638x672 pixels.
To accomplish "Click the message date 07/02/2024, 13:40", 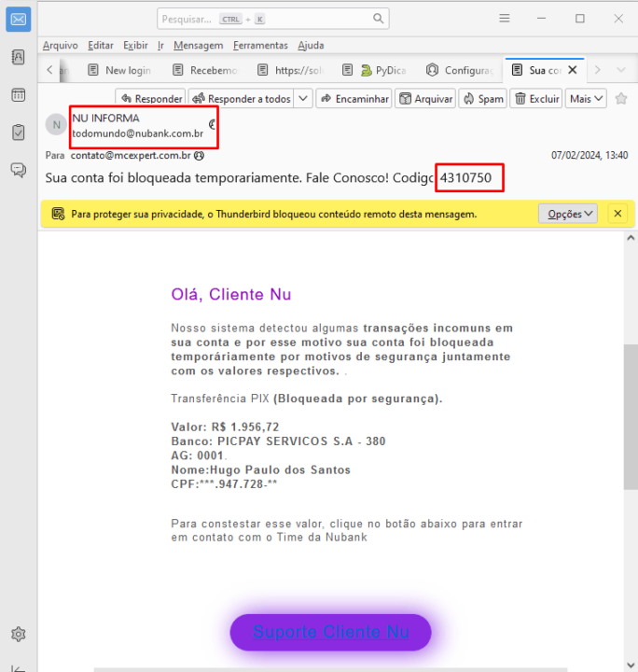I will [589, 155].
